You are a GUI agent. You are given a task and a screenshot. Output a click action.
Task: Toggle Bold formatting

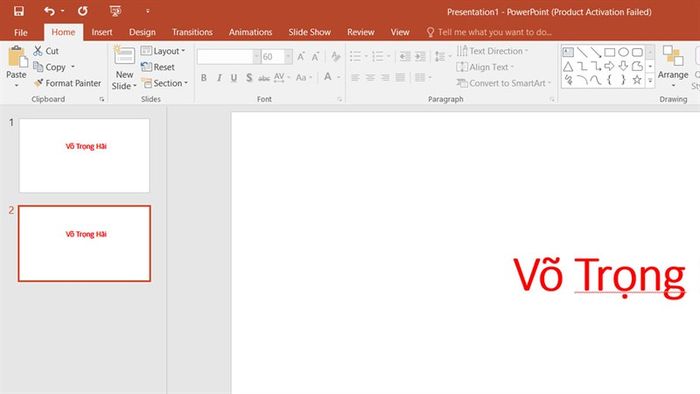[204, 78]
